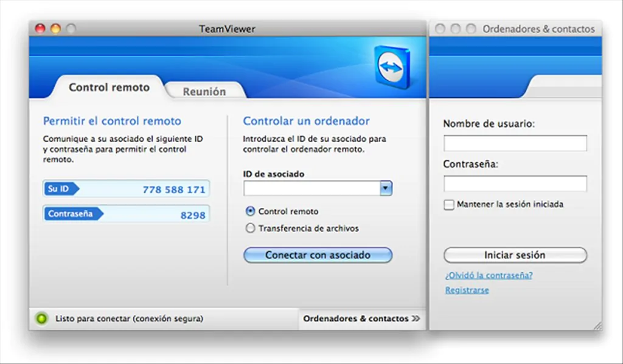Close the TeamViewer window with red button
Viewport: 623px width, 364px height.
click(x=40, y=29)
